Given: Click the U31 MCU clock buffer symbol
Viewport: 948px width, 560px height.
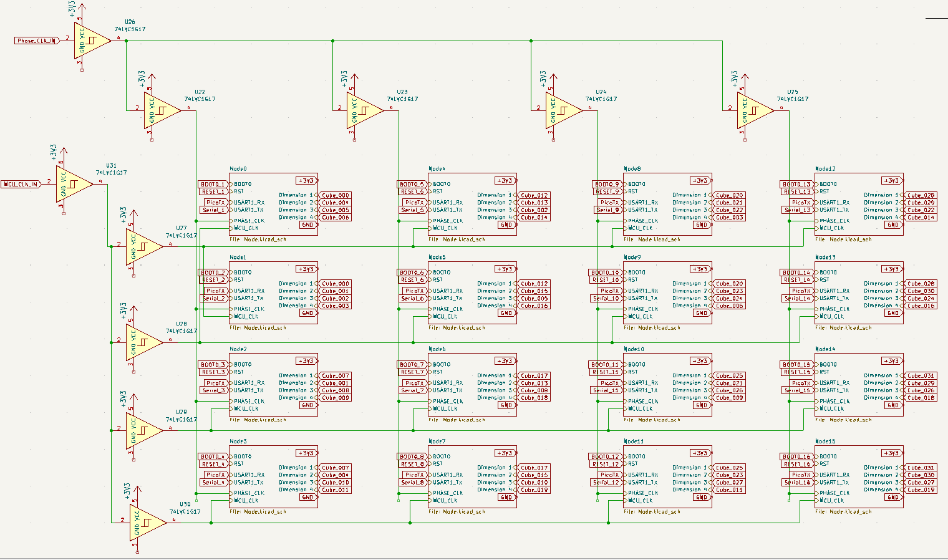Looking at the screenshot, I should click(72, 184).
